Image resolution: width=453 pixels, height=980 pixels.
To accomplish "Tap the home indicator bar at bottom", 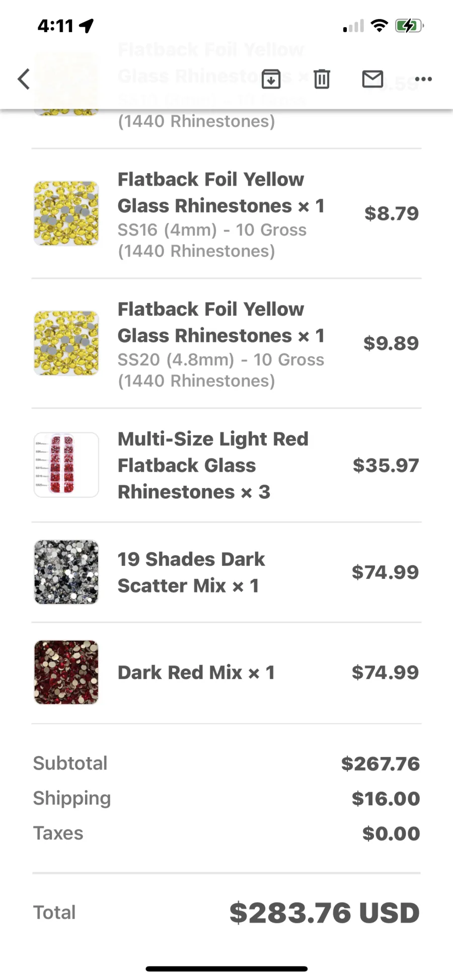I will [x=226, y=968].
